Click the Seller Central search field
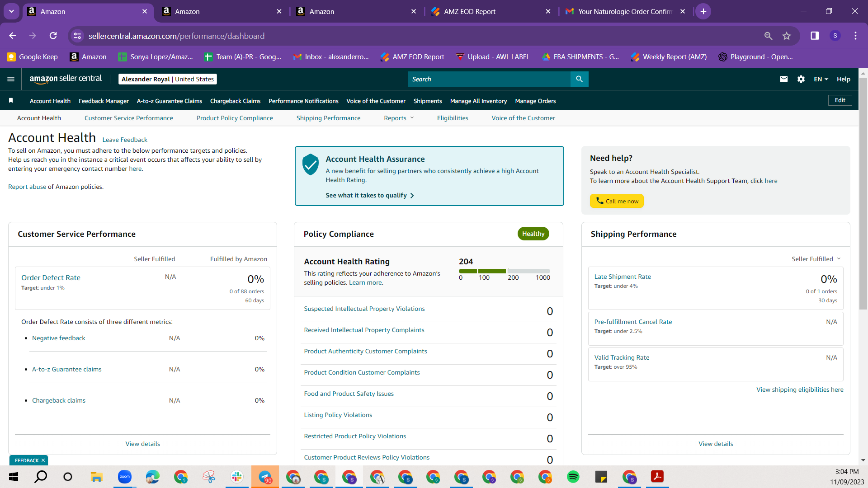868x488 pixels. pos(489,79)
